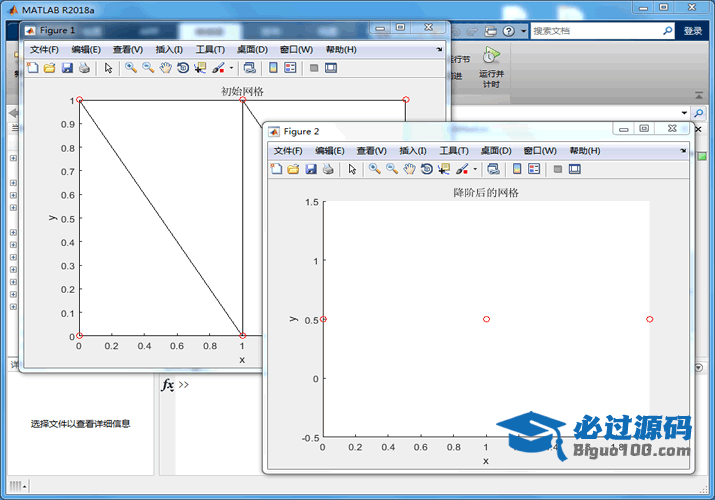Open 插入(I) menu in Figure 2
Image resolution: width=715 pixels, height=500 pixels.
[413, 151]
